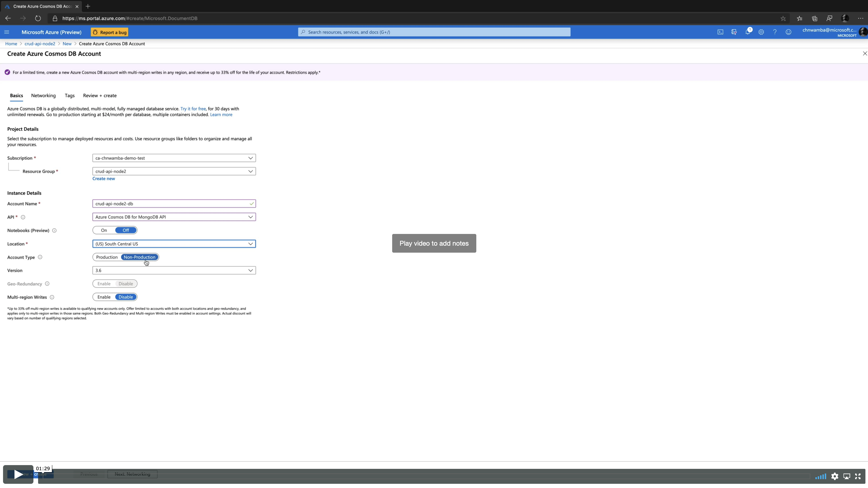This screenshot has height=488, width=868.
Task: Close the Create Azure Cosmos DB blade
Action: [x=865, y=54]
